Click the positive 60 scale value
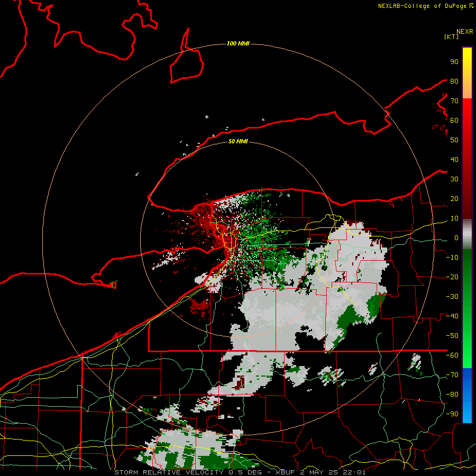 coord(454,120)
